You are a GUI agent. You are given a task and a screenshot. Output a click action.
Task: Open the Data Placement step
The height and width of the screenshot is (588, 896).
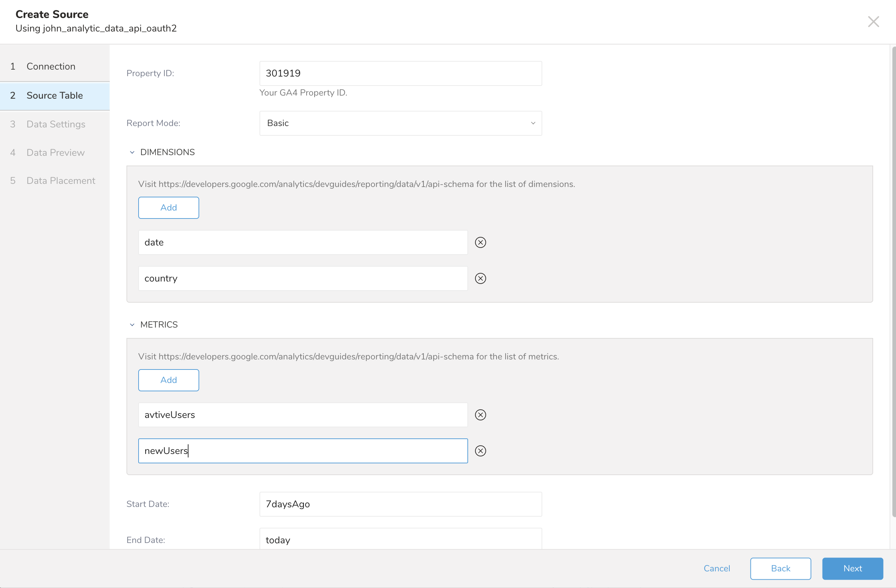click(61, 180)
